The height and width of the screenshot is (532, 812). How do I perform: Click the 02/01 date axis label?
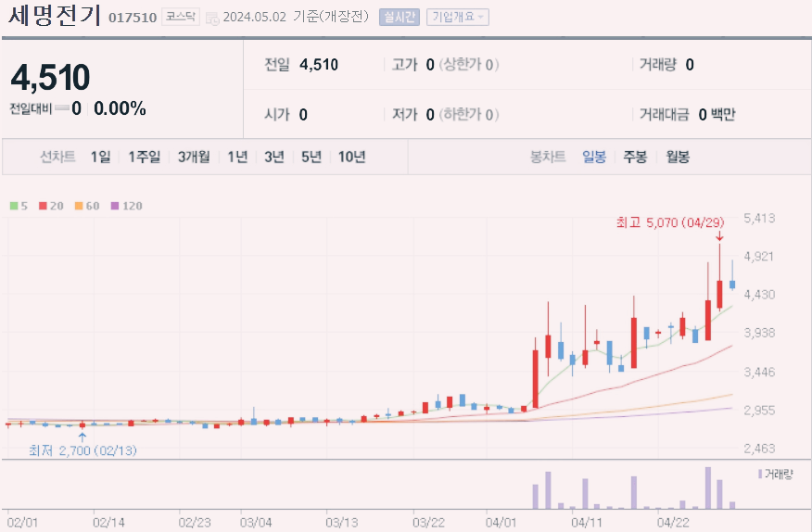pyautogui.click(x=22, y=522)
